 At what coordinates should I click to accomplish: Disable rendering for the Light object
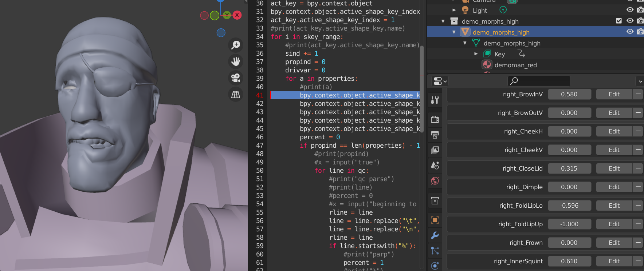tap(640, 10)
